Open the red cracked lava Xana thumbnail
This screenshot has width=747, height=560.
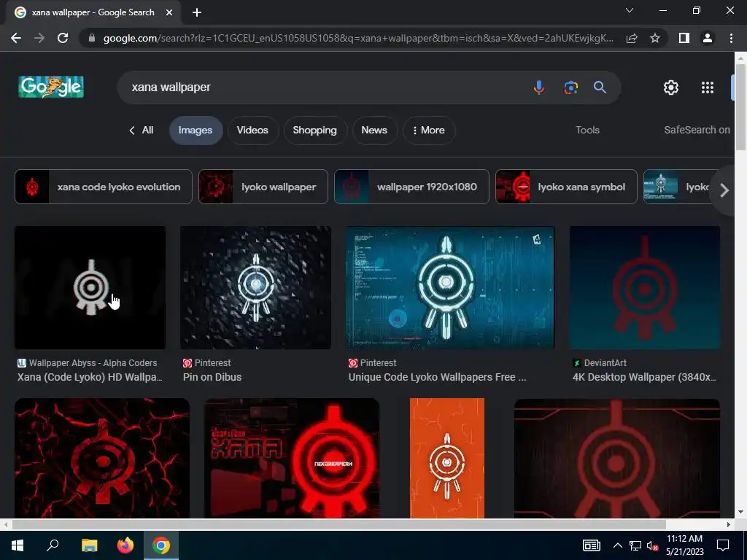click(102, 458)
